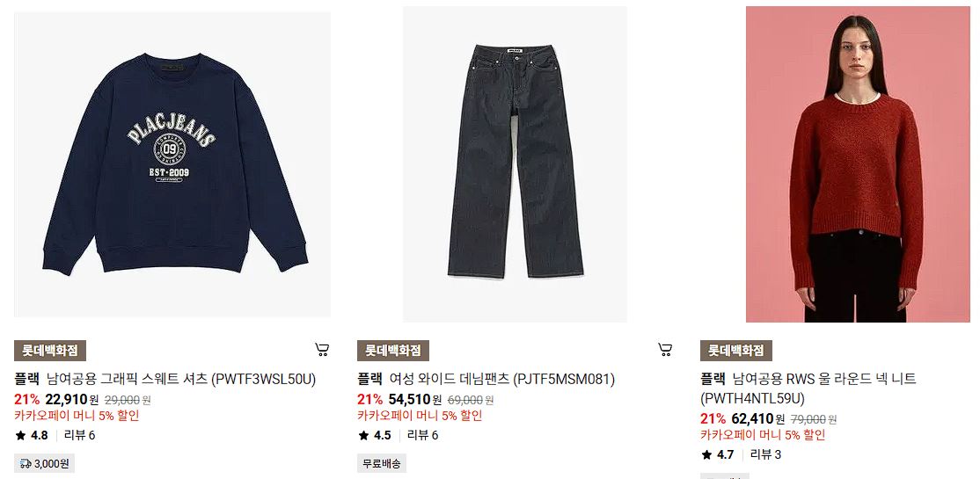The image size is (980, 479).
Task: Click the delivery truck icon beside 3,000원
Action: 26,463
